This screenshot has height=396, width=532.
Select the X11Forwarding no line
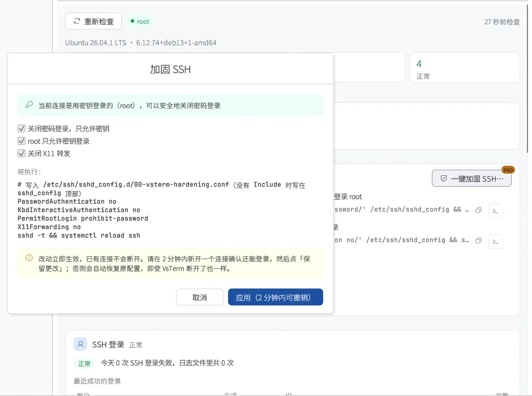point(49,227)
